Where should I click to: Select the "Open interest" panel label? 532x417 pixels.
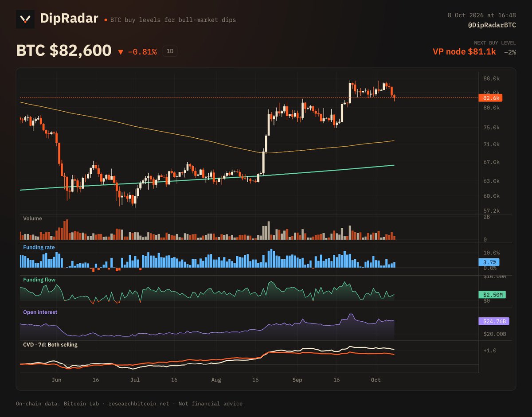[40, 312]
